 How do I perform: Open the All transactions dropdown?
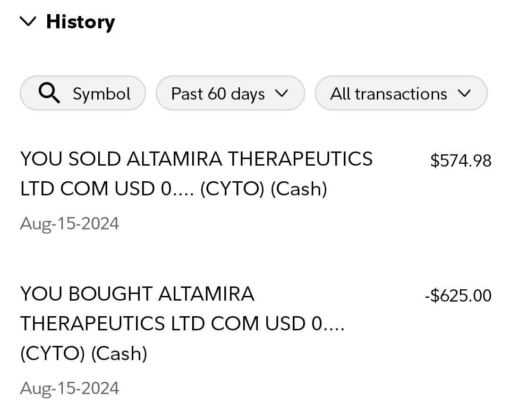click(x=400, y=93)
